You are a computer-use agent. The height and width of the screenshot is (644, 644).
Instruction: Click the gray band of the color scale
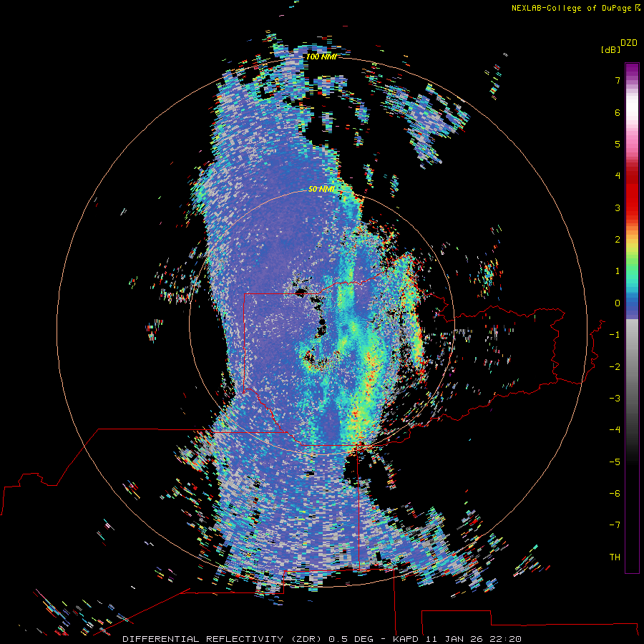tap(632, 361)
